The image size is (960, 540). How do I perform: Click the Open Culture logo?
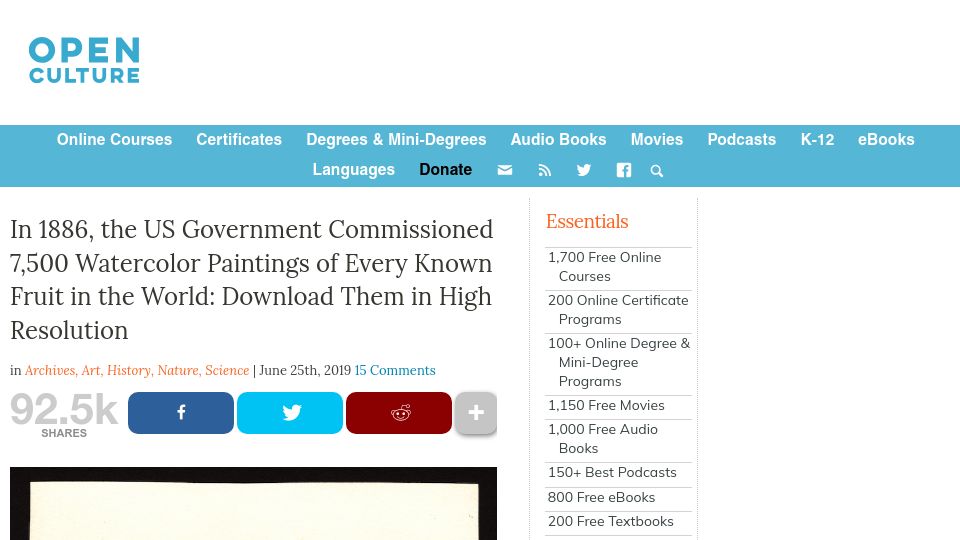click(x=84, y=60)
